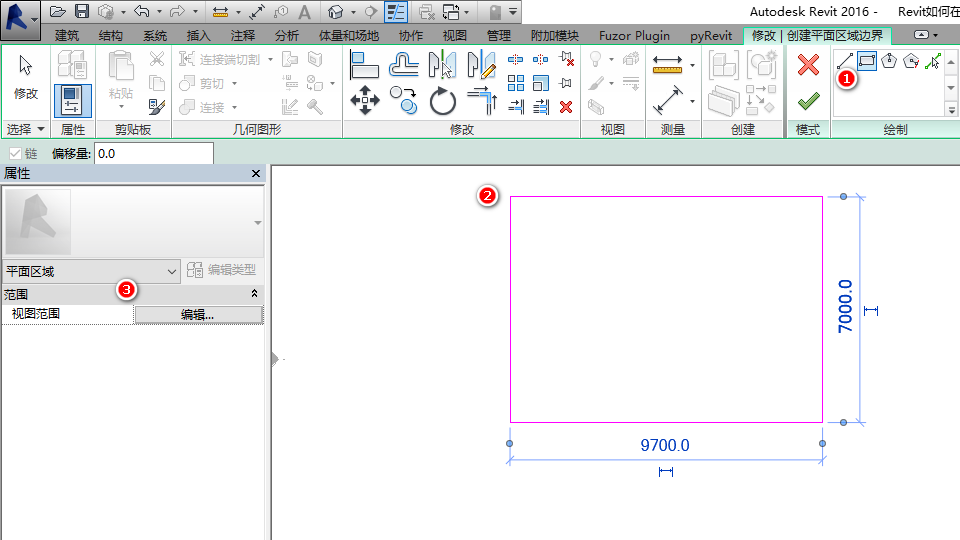
Task: Expand the draw gallery with bottom arrow
Action: coord(951,110)
